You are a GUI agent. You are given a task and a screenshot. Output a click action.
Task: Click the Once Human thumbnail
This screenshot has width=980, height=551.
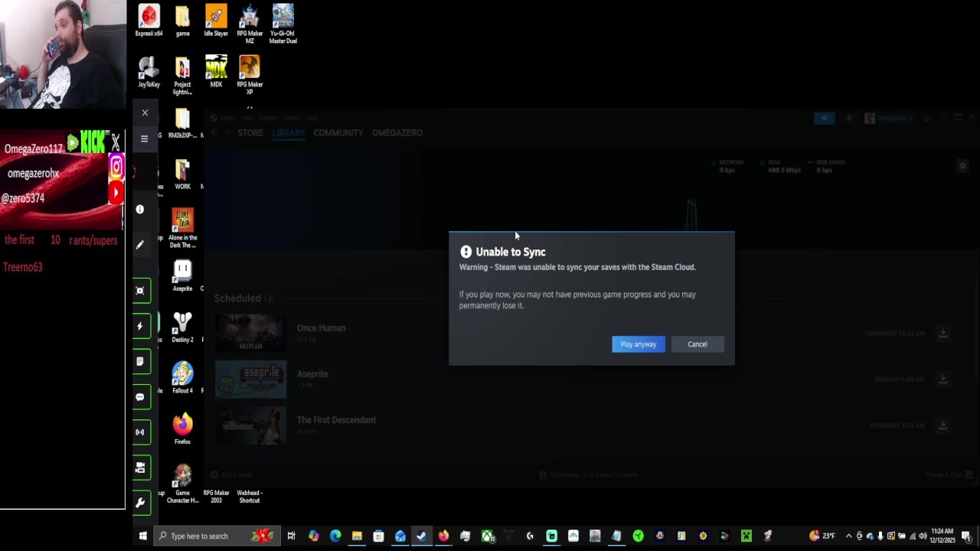(250, 334)
